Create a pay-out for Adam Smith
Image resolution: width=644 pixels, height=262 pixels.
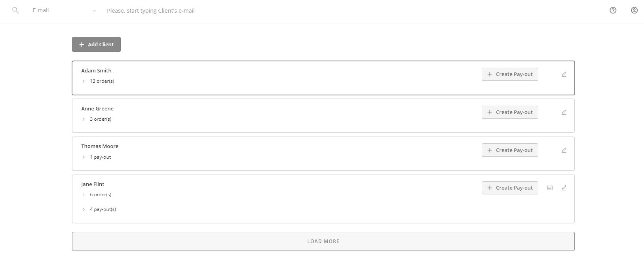(510, 74)
